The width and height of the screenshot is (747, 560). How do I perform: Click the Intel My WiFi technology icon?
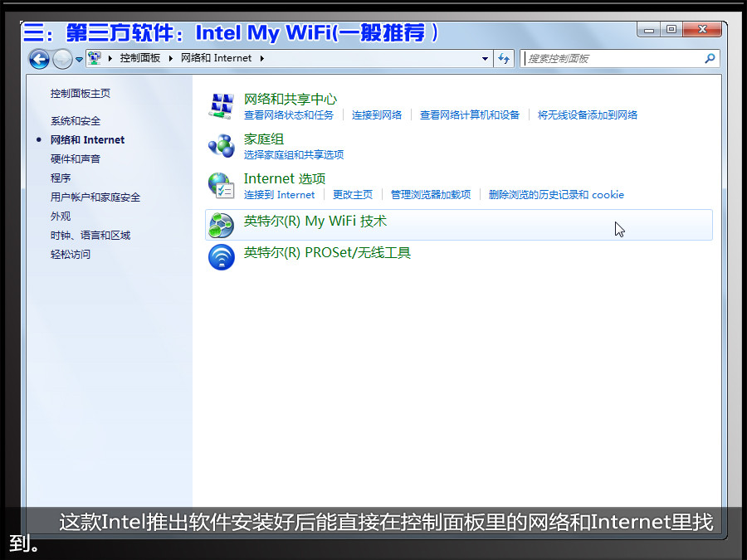(222, 224)
